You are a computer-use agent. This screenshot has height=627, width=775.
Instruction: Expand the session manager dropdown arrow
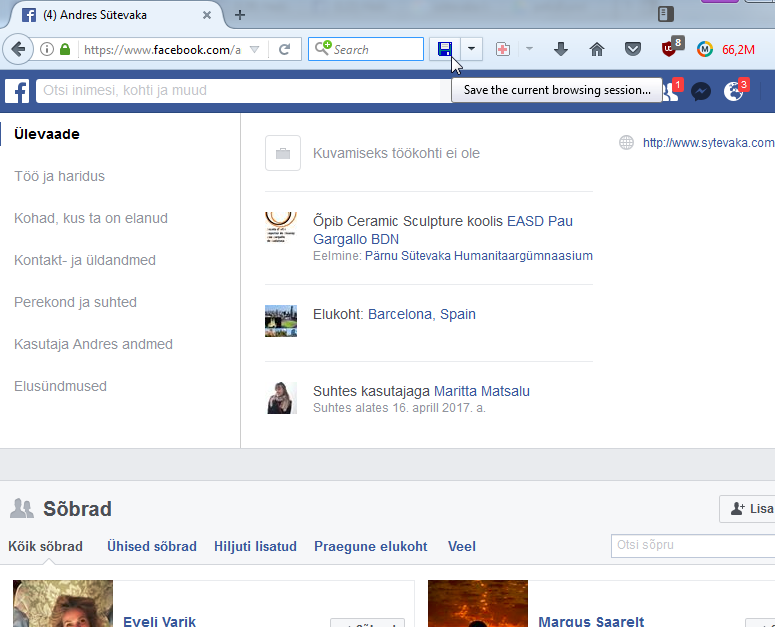coord(472,49)
